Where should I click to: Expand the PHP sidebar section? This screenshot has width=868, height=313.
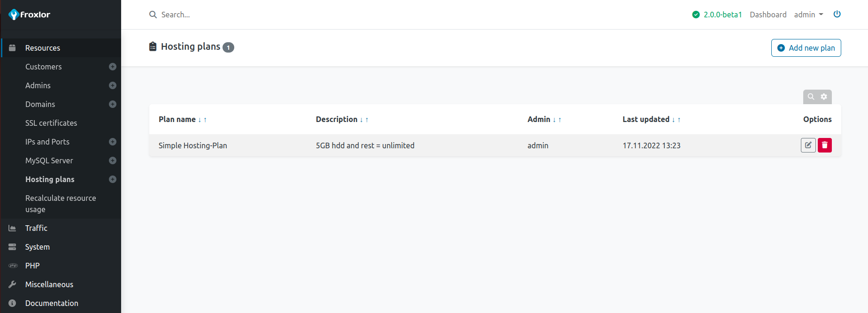point(32,266)
